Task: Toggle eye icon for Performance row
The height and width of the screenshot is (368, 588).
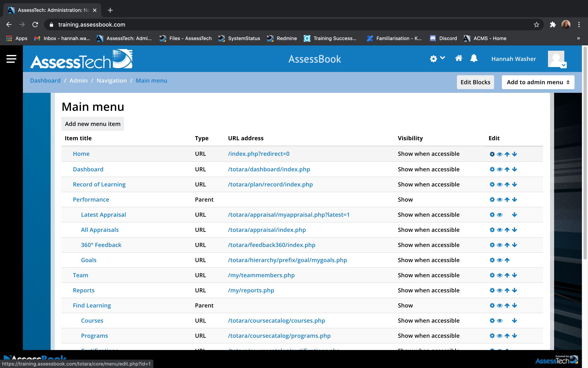Action: (x=500, y=200)
